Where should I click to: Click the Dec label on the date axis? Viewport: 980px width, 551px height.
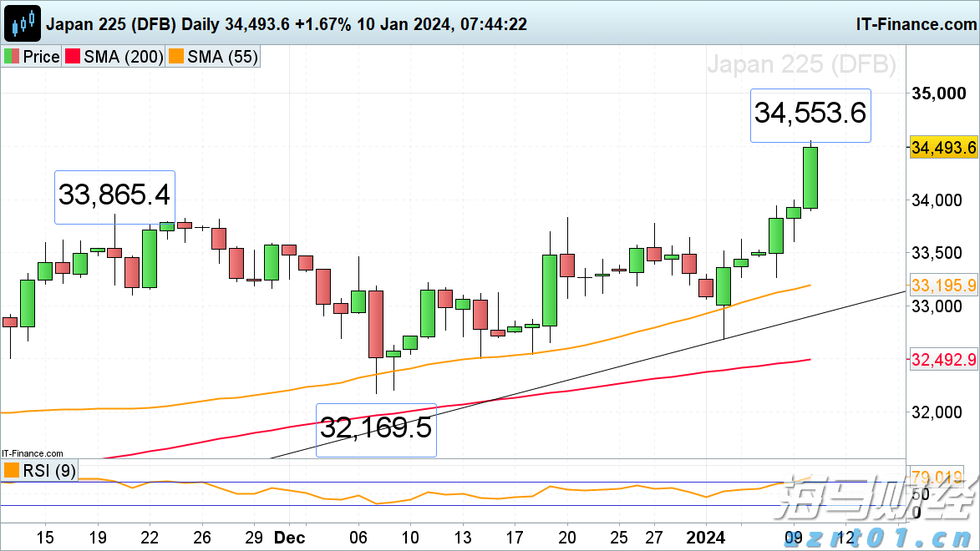click(x=289, y=538)
